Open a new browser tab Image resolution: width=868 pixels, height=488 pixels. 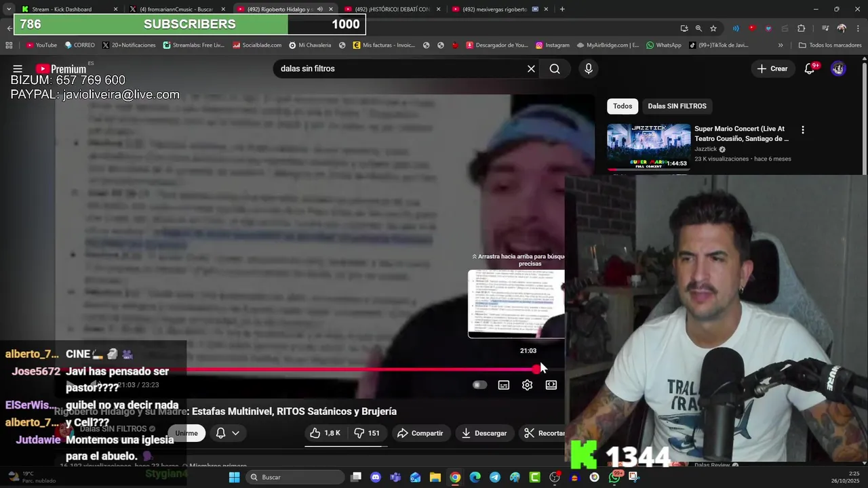562,9
